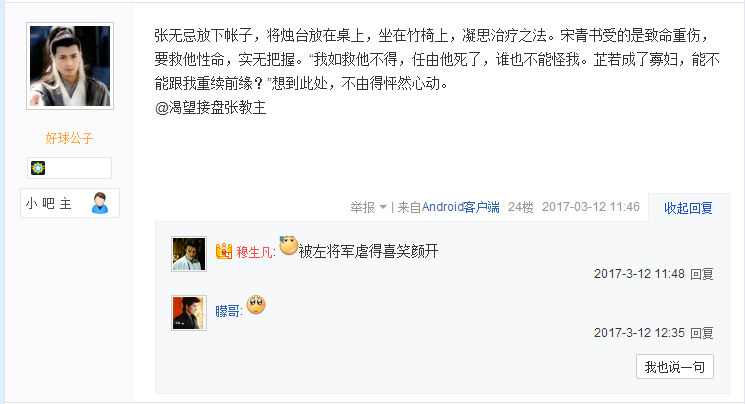Reply to 穆生凡's 11:48 comment
745x404 pixels.
[x=701, y=274]
